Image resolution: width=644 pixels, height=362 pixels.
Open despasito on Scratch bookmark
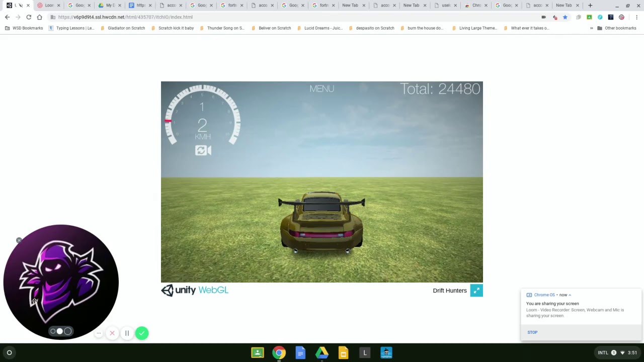point(371,28)
